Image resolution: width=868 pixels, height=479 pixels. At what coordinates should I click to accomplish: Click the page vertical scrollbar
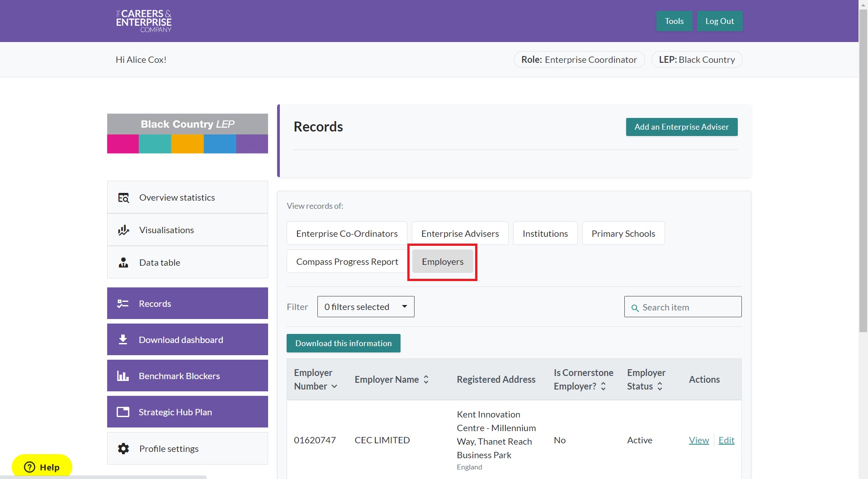click(x=863, y=171)
